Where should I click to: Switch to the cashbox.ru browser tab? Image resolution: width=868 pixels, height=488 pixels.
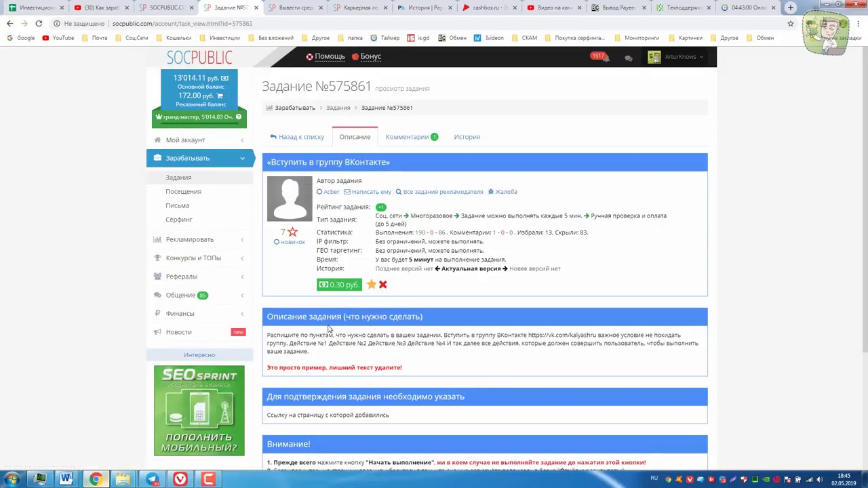click(488, 7)
